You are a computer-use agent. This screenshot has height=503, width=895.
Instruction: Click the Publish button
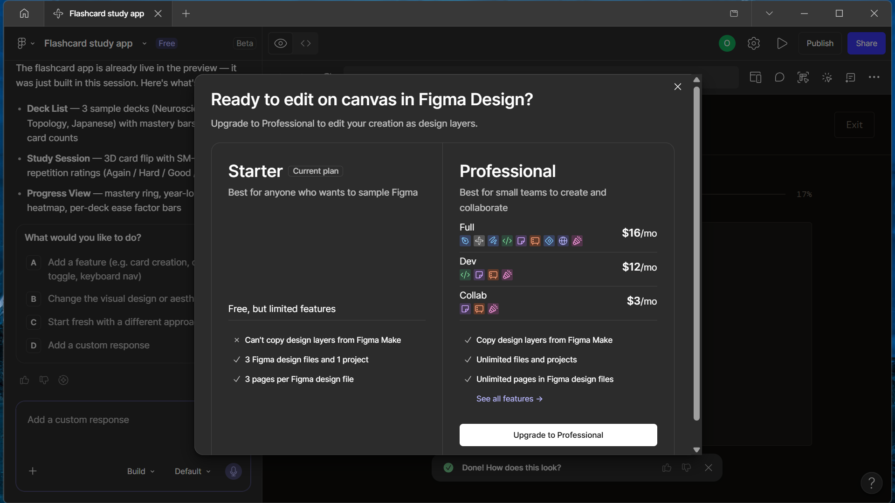pyautogui.click(x=820, y=43)
